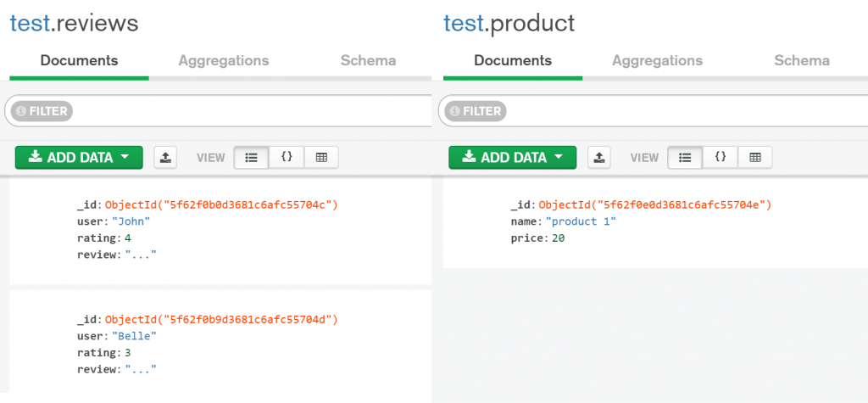Click FILTER badge in reviews panel
This screenshot has height=403, width=868.
pyautogui.click(x=42, y=111)
